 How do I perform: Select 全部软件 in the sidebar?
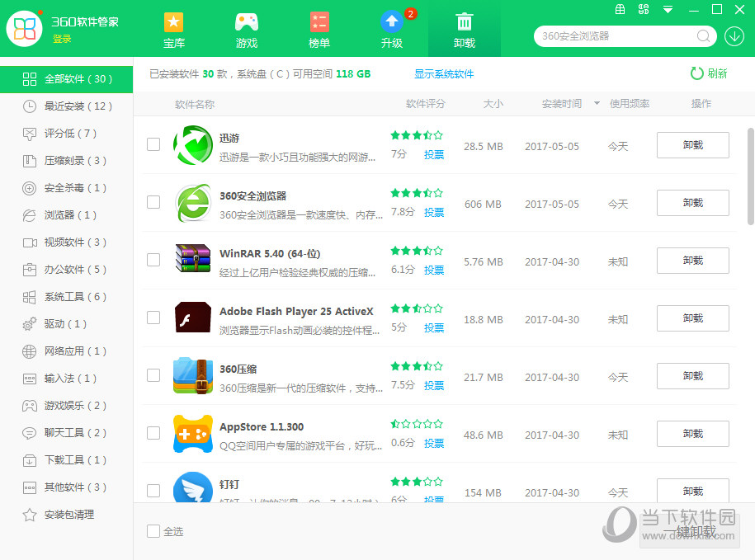tap(66, 79)
